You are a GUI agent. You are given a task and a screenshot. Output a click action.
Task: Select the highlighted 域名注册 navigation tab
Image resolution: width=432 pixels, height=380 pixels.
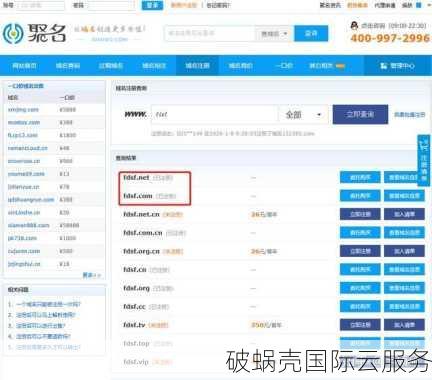click(x=197, y=66)
